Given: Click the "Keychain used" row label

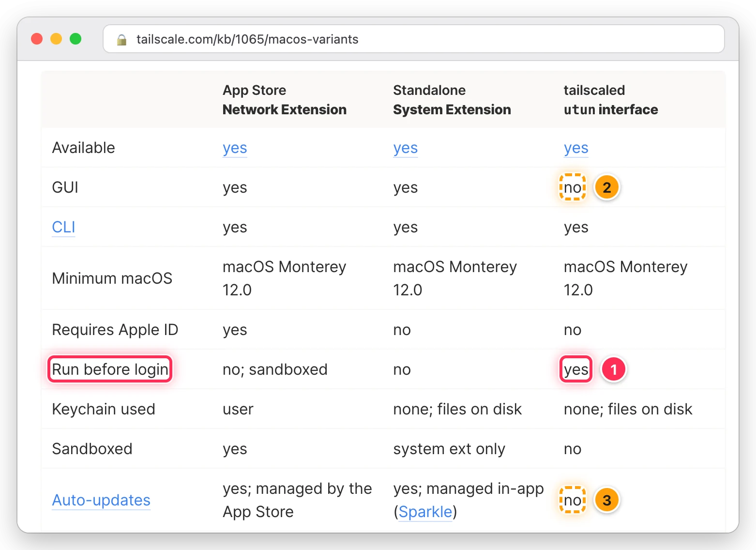Looking at the screenshot, I should click(x=104, y=409).
